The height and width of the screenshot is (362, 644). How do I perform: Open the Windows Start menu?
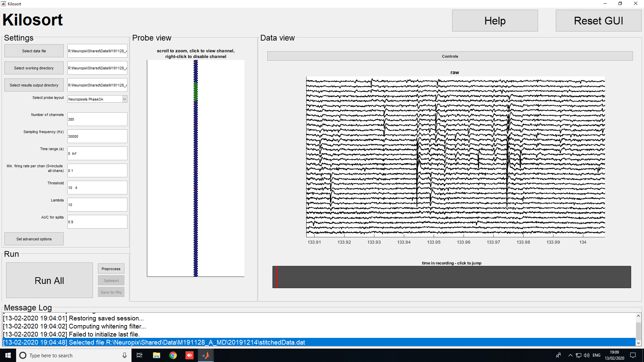coord(7,355)
